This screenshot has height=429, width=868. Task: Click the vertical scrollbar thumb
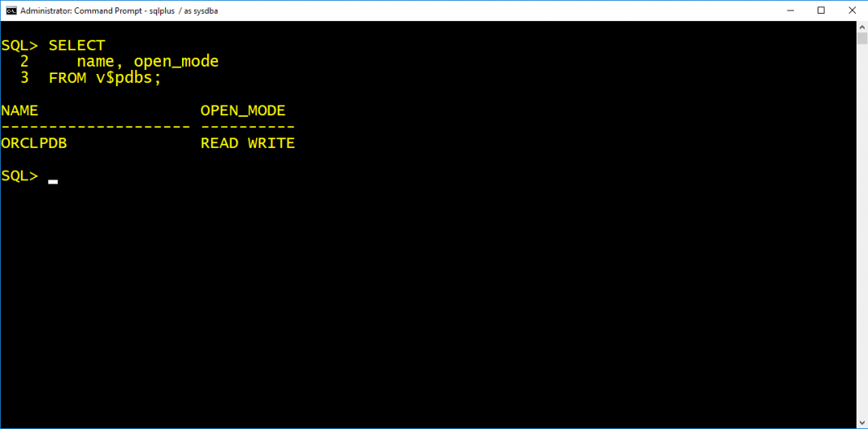[862, 38]
